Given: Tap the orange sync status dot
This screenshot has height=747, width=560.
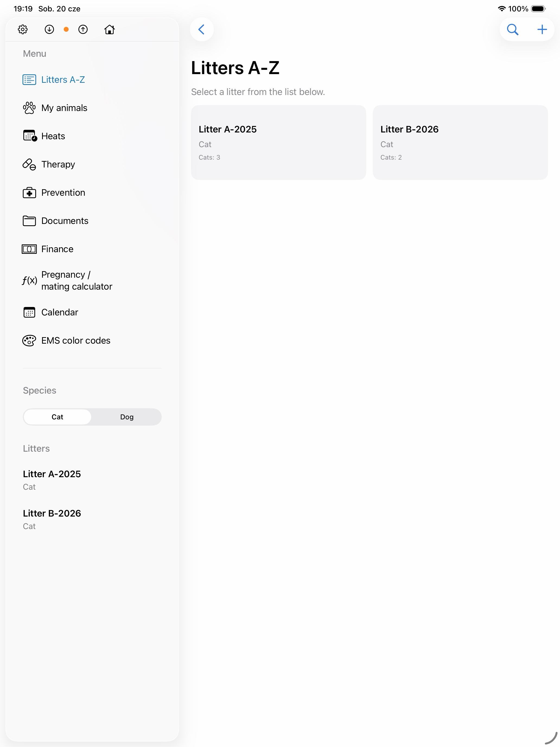Looking at the screenshot, I should pos(66,29).
